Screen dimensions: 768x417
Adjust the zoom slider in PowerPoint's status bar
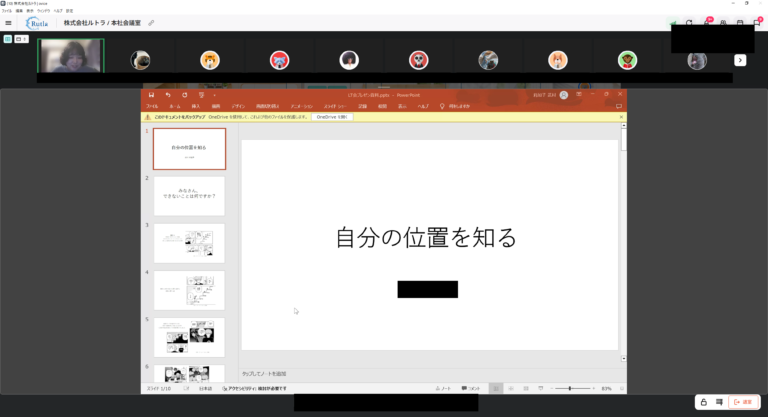570,388
